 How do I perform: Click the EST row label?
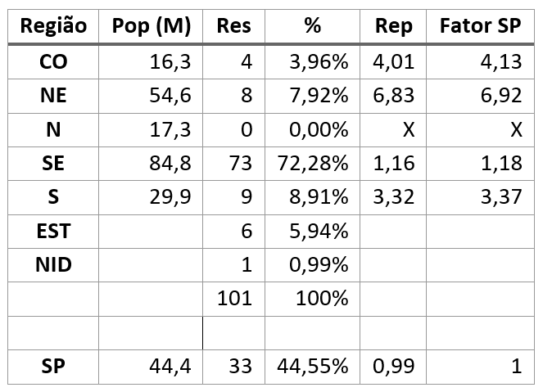point(53,231)
